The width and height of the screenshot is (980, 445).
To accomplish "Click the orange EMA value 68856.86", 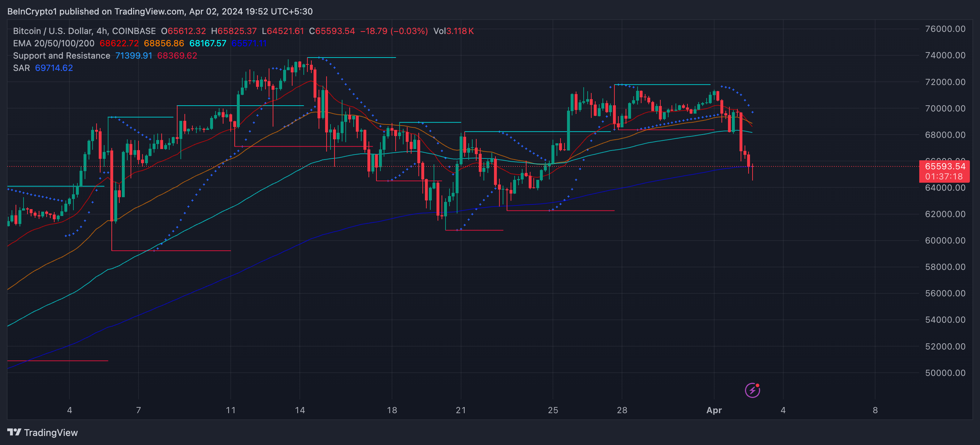I will coord(163,43).
